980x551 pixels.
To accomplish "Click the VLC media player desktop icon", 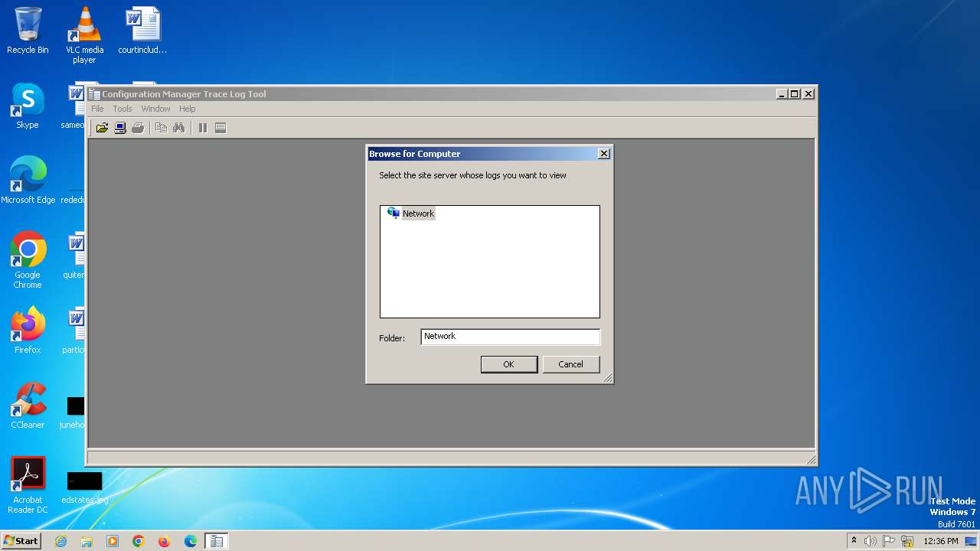I will click(x=84, y=35).
